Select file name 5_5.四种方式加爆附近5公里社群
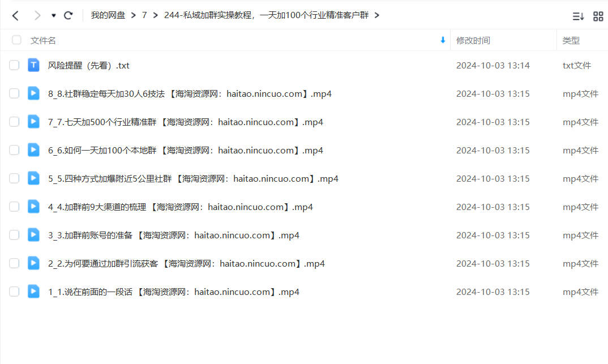 point(193,179)
